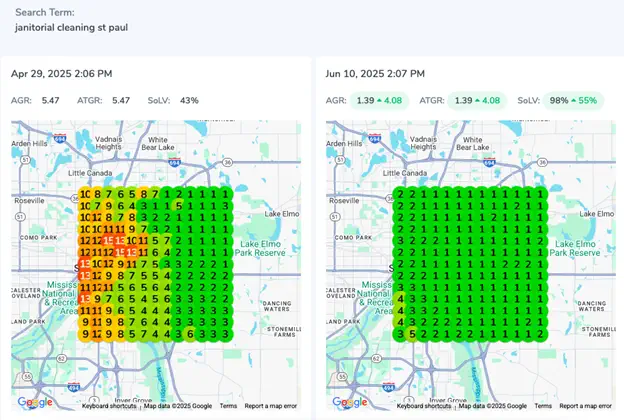The image size is (624, 420).
Task: Click Map data ©2025 Google on June 10 map
Action: point(493,406)
